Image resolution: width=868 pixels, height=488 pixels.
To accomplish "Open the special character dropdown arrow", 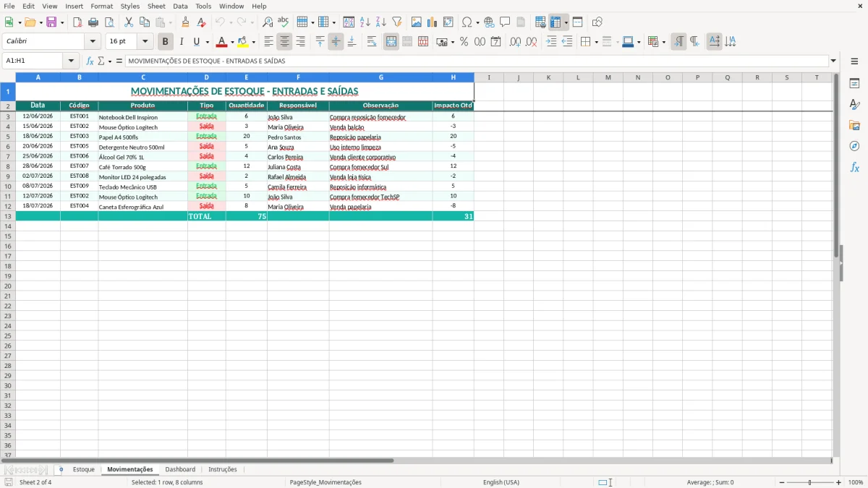I will 478,23.
